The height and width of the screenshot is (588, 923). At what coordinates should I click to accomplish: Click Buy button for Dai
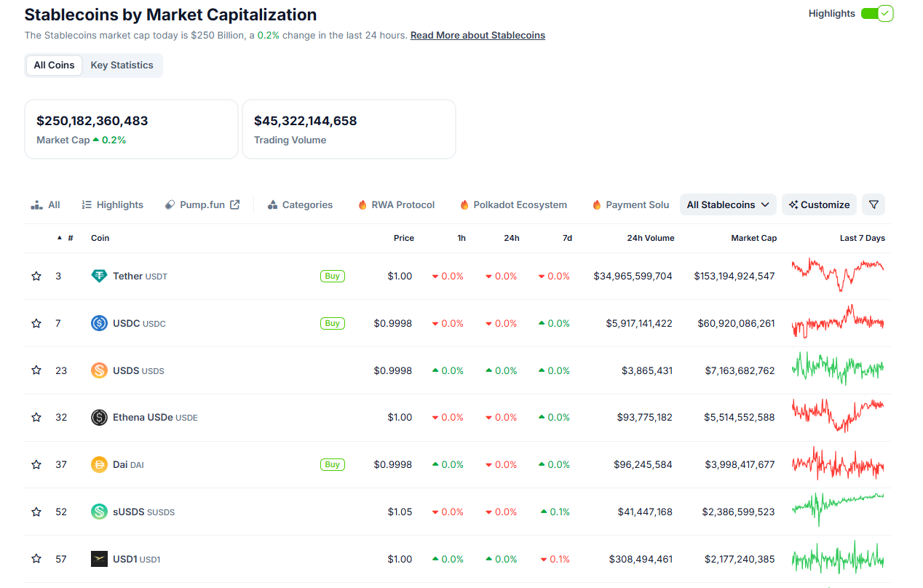click(333, 464)
